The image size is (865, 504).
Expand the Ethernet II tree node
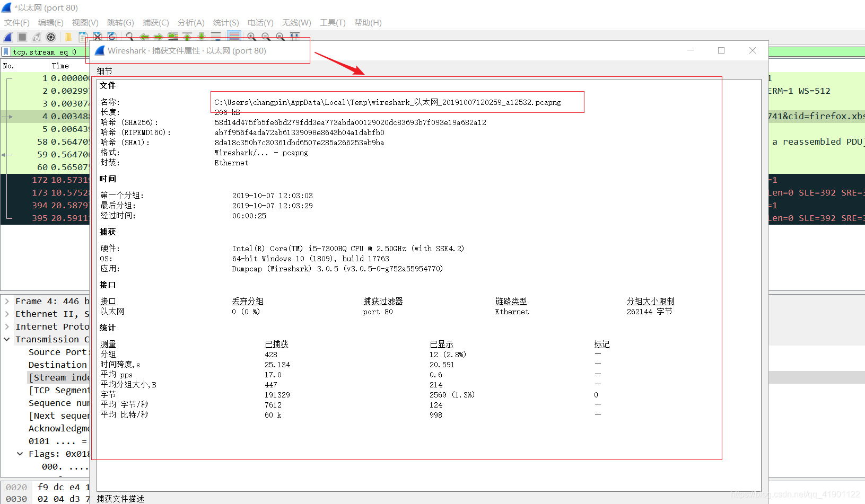point(7,314)
